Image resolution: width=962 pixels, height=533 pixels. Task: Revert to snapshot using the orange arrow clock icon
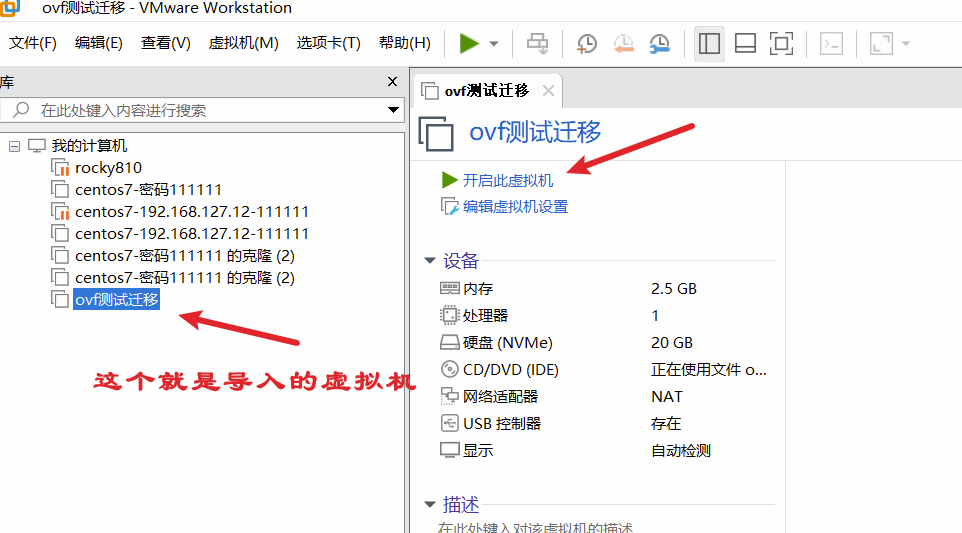[623, 44]
